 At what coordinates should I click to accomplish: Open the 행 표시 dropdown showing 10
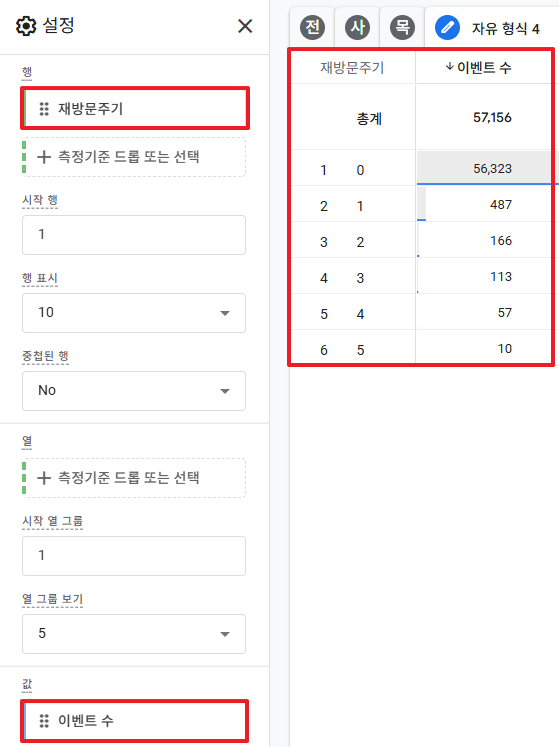click(134, 313)
